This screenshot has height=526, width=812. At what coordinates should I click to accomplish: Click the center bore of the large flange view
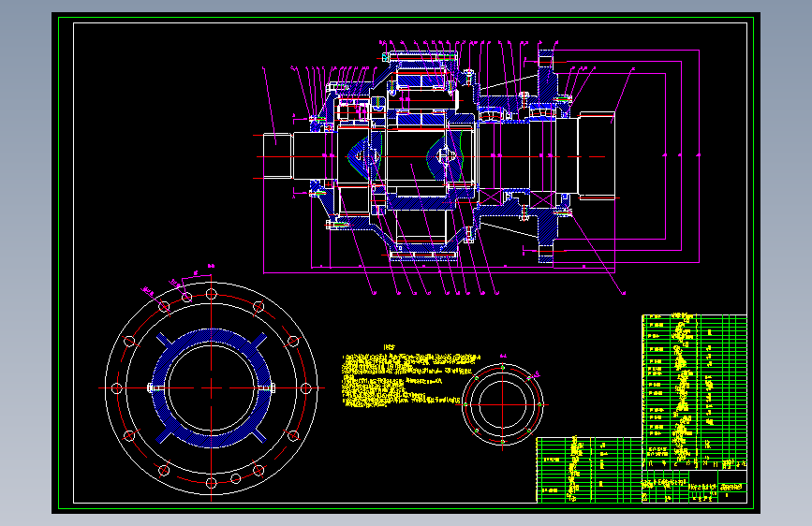[x=212, y=387]
